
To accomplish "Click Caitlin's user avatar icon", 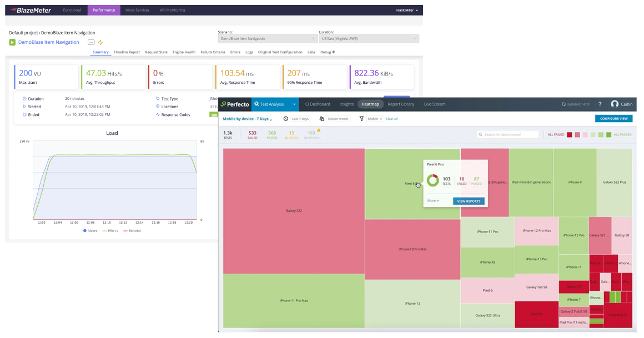I will (x=615, y=104).
